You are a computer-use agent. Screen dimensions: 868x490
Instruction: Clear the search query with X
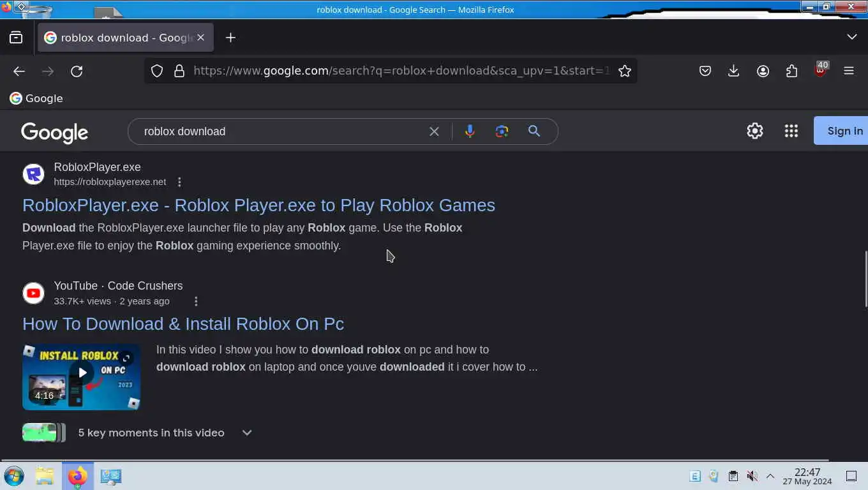[434, 131]
